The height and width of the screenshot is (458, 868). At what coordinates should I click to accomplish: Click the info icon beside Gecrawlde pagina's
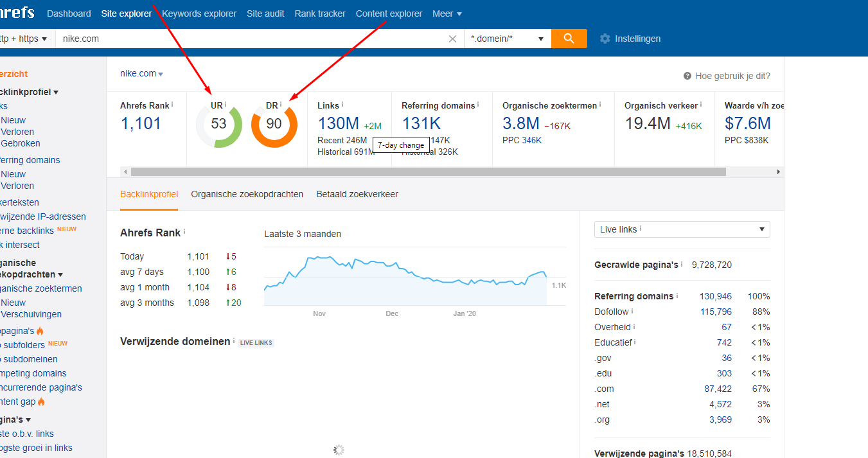pos(682,264)
